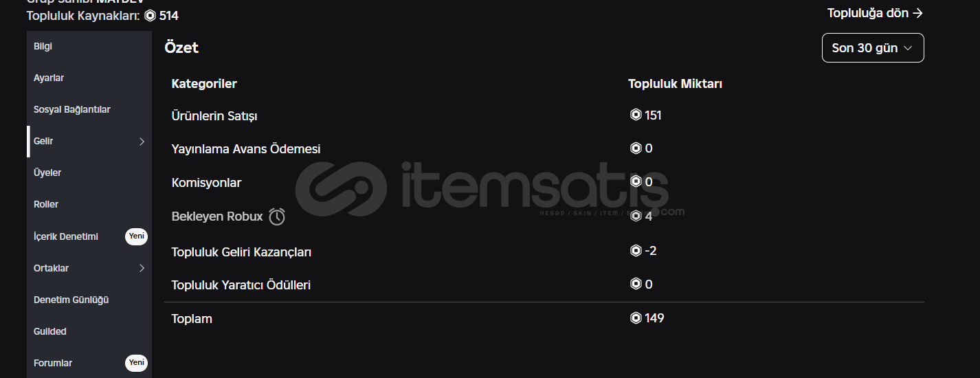
Task: Open the Üyeler sidebar page
Action: point(47,173)
